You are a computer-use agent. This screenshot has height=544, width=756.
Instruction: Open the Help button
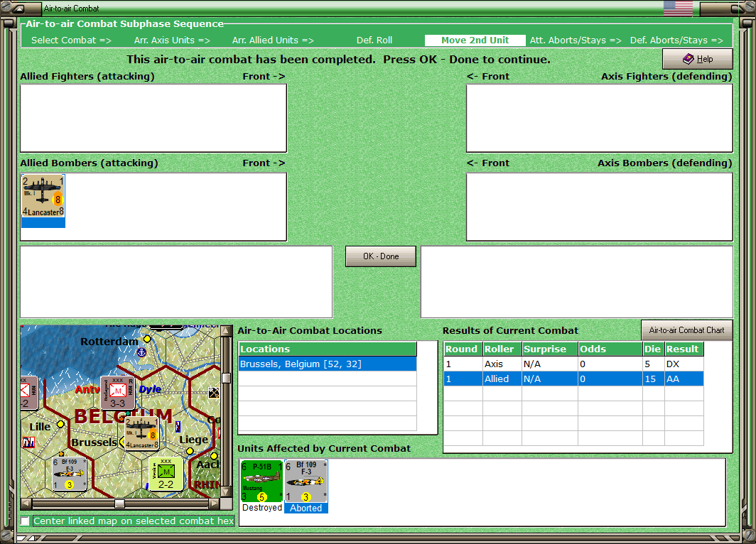tap(697, 59)
